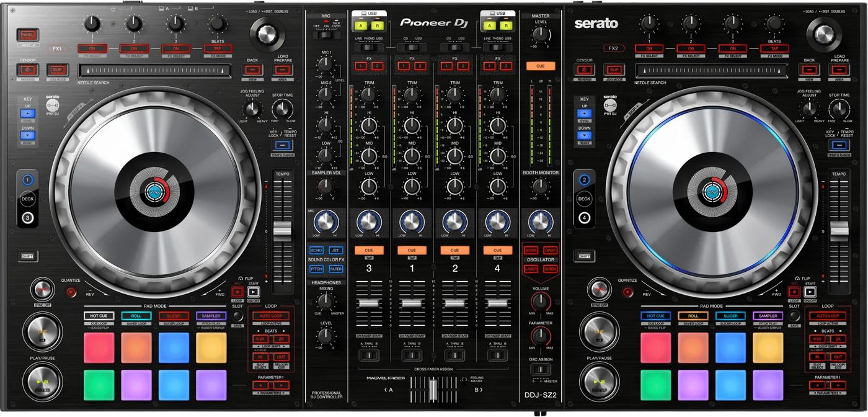The width and height of the screenshot is (868, 417).
Task: Push the right deck SYNC button
Action: click(600, 290)
